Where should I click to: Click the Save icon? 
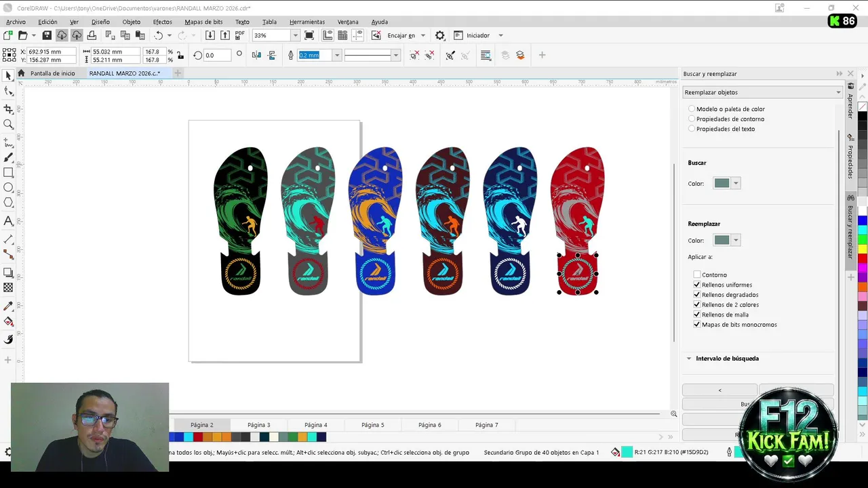coord(47,35)
